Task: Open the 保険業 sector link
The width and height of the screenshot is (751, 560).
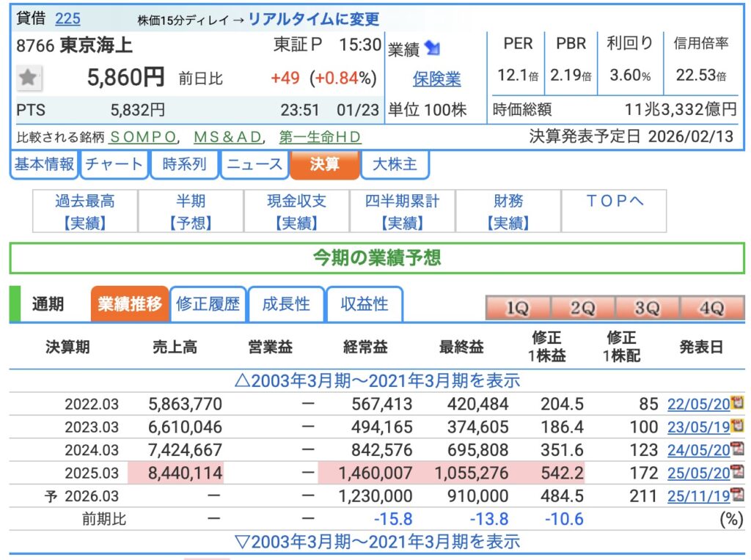Action: pos(436,78)
